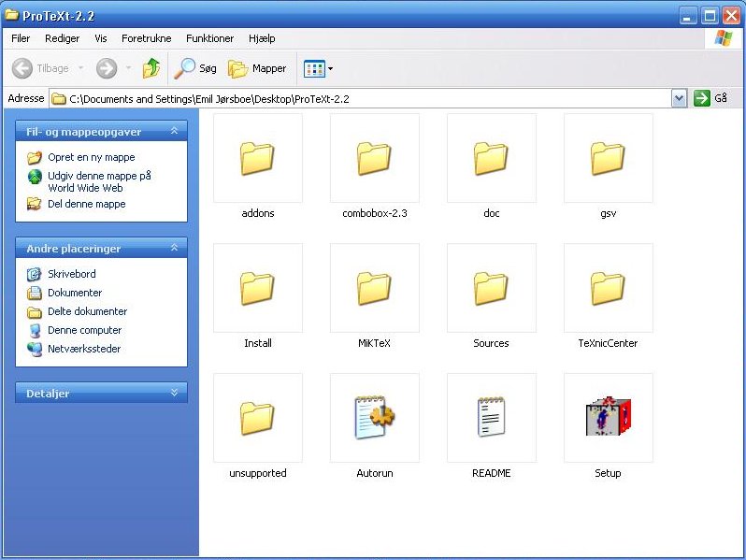Screen dimensions: 746x560
Task: Maximize the ProTeXt-2.2 window
Action: [710, 16]
